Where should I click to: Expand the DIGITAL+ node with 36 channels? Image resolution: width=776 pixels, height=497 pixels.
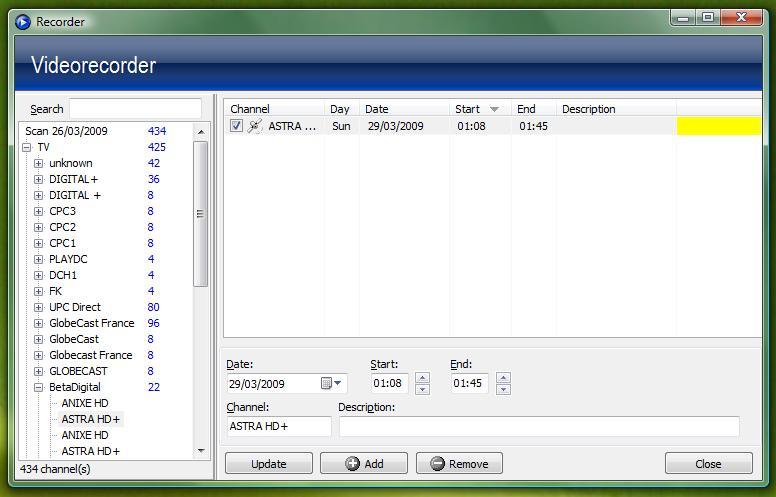[x=39, y=179]
